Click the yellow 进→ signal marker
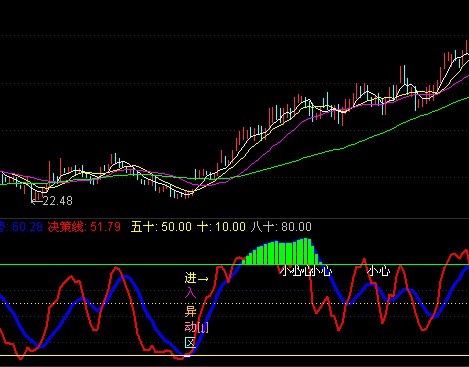Screen dimensions: 469x367 point(197,278)
